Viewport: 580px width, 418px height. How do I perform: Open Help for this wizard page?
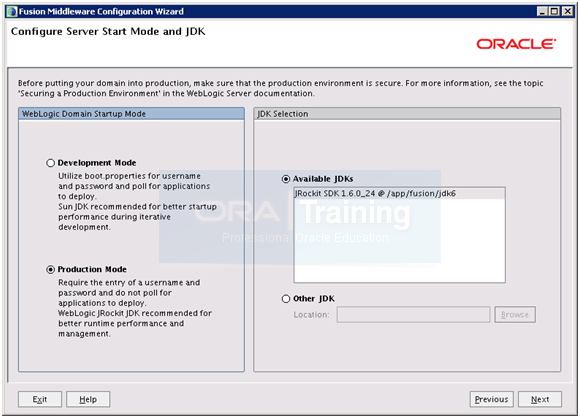click(x=88, y=400)
